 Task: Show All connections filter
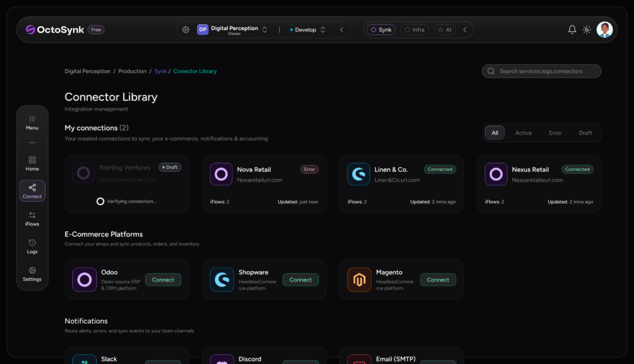(495, 133)
